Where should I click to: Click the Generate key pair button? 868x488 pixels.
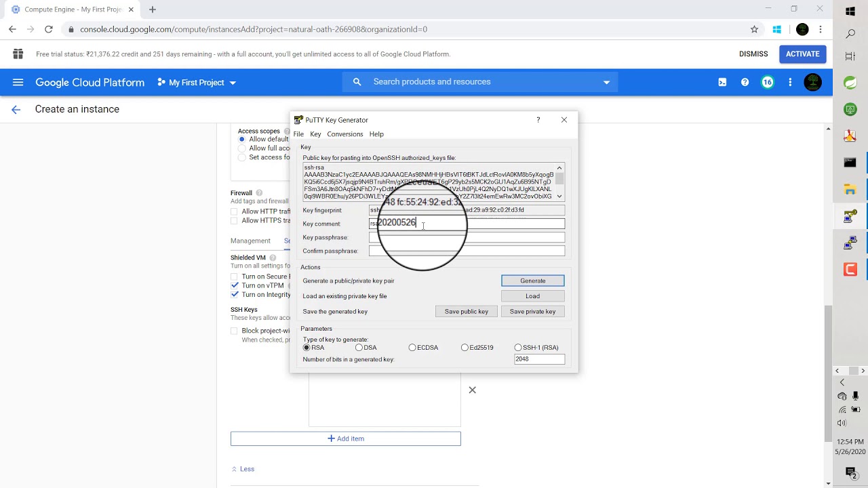[x=532, y=281]
